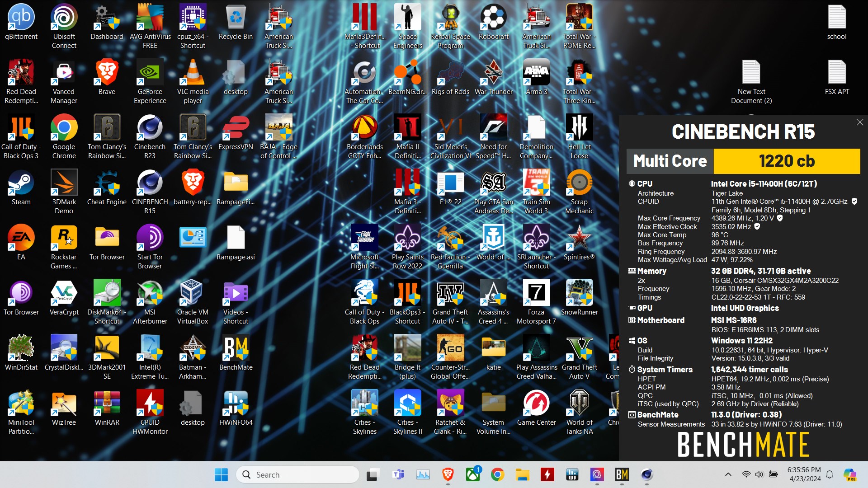Open ExpressVPN desktop icon
The image size is (868, 488).
coord(236,133)
